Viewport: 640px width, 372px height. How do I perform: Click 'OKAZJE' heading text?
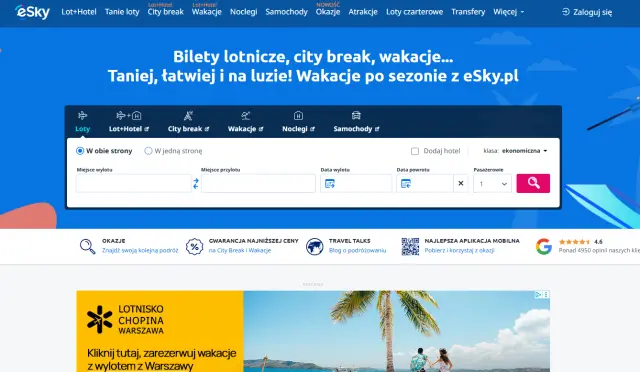coord(113,241)
